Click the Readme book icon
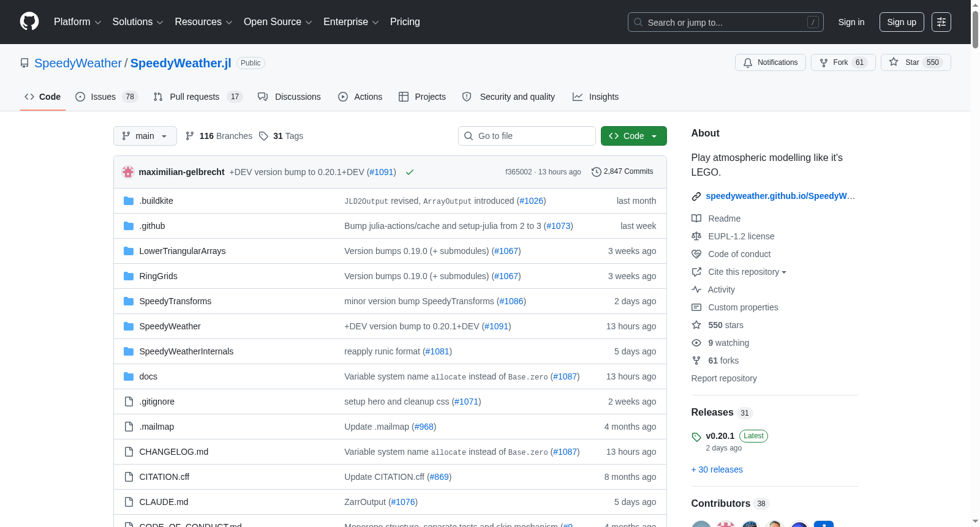The width and height of the screenshot is (980, 527). (x=696, y=219)
